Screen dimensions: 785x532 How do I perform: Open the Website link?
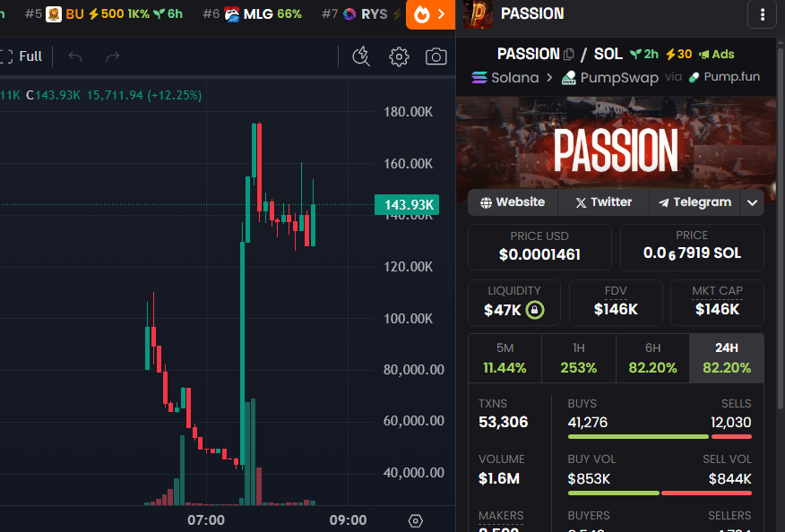click(513, 202)
